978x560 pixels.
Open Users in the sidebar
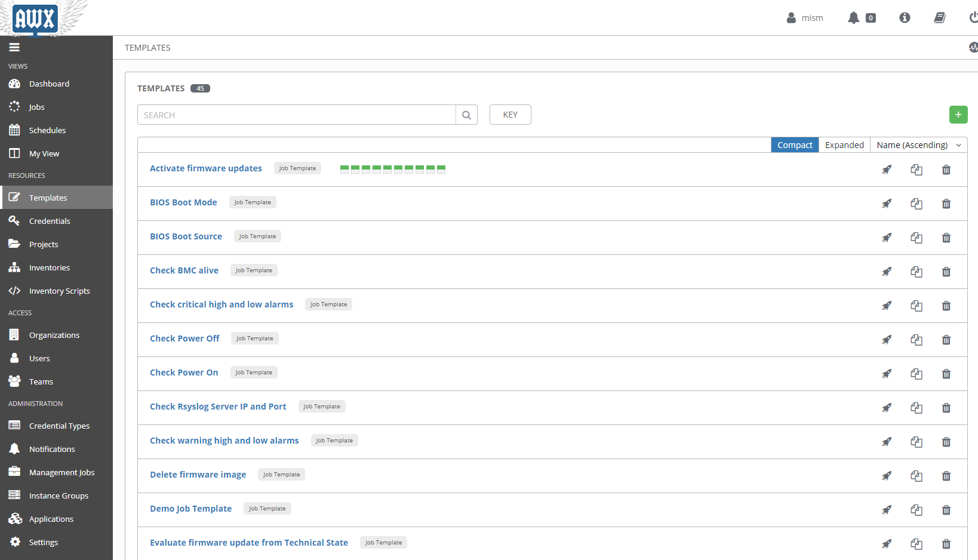[x=56, y=358]
